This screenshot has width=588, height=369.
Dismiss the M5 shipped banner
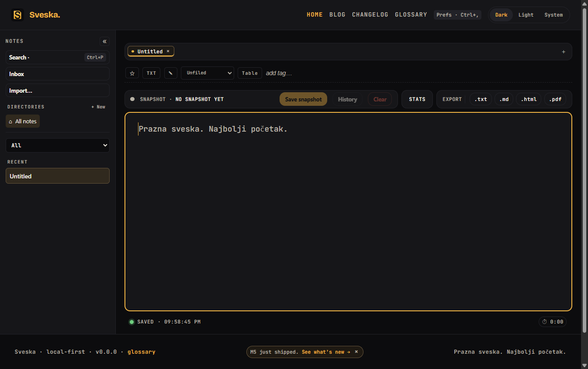pos(356,352)
